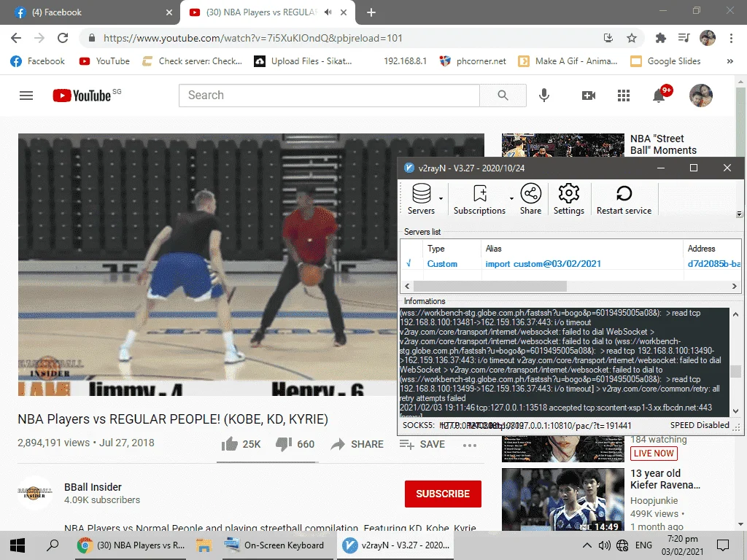Image resolution: width=747 pixels, height=560 pixels.
Task: Open the Chrome extensions puzzle icon
Action: pos(660,38)
